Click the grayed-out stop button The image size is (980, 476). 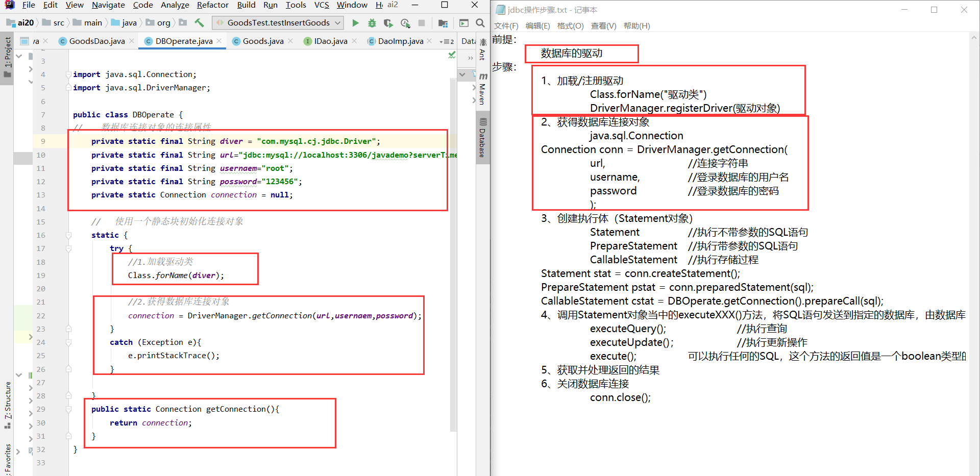[x=422, y=23]
